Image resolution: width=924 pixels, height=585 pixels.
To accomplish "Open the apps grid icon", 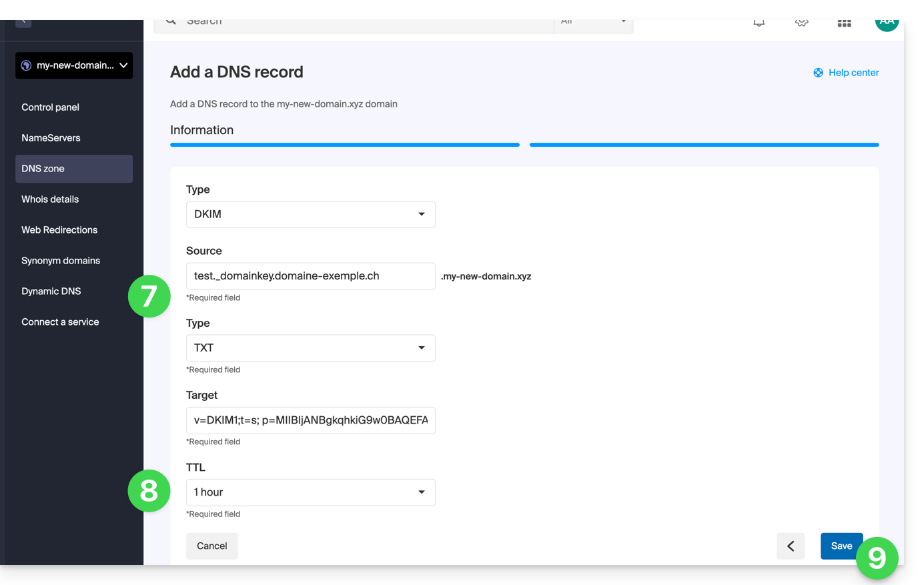I will tap(844, 23).
